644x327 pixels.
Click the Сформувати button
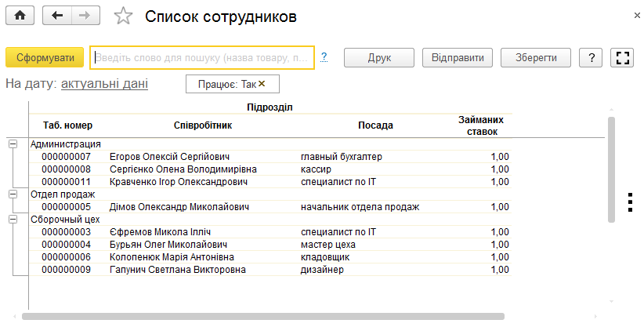point(45,57)
